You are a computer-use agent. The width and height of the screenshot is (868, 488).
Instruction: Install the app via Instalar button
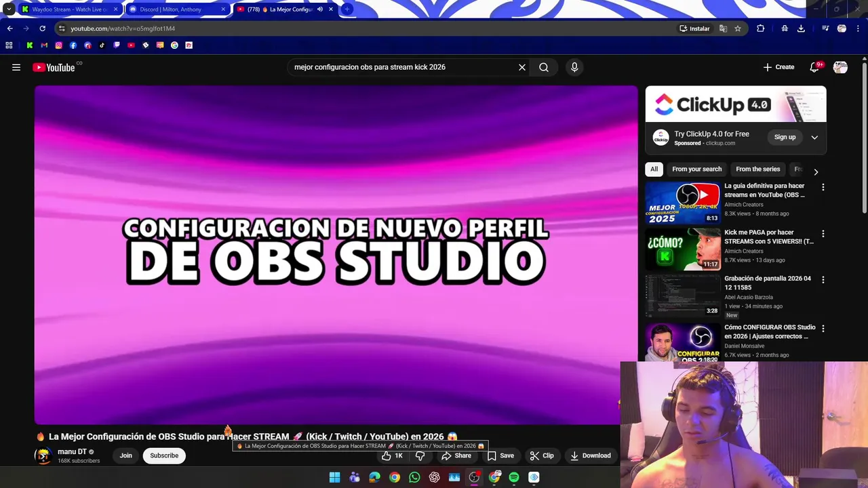[x=694, y=28]
